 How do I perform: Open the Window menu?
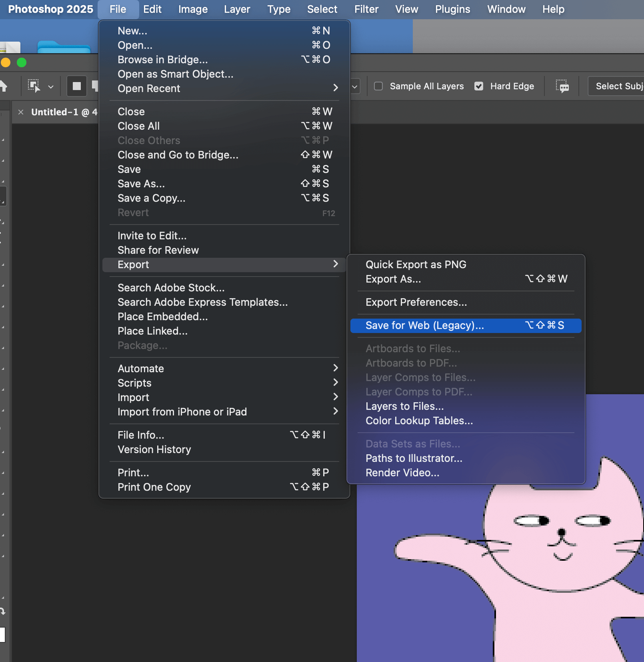pyautogui.click(x=506, y=9)
